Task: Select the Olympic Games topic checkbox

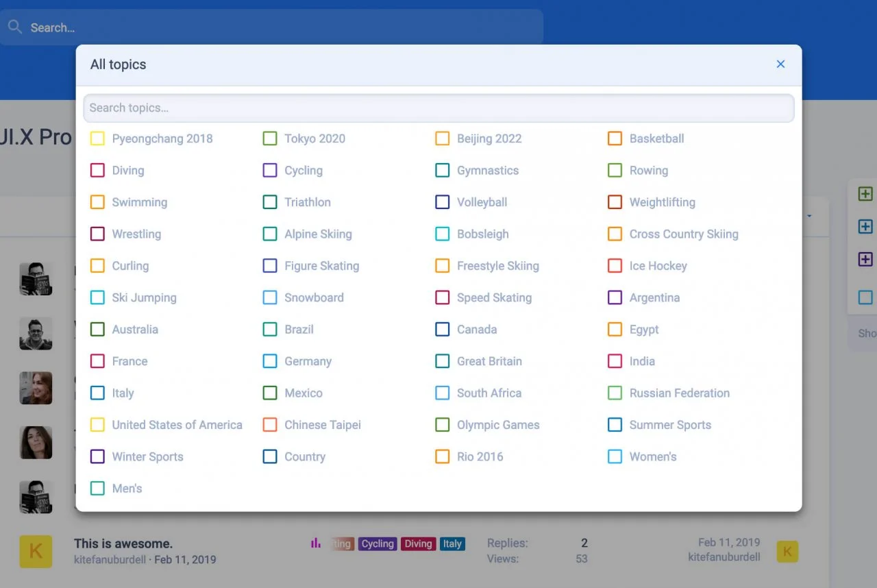Action: [x=443, y=425]
